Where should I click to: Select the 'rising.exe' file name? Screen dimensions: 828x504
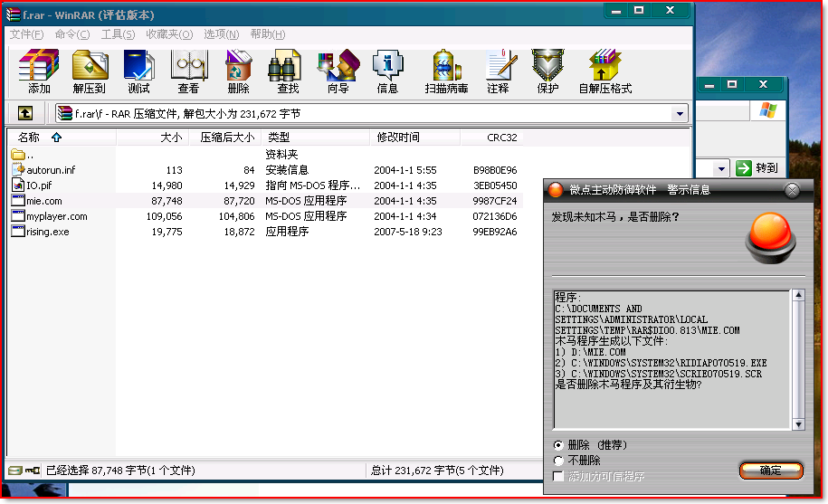[48, 232]
